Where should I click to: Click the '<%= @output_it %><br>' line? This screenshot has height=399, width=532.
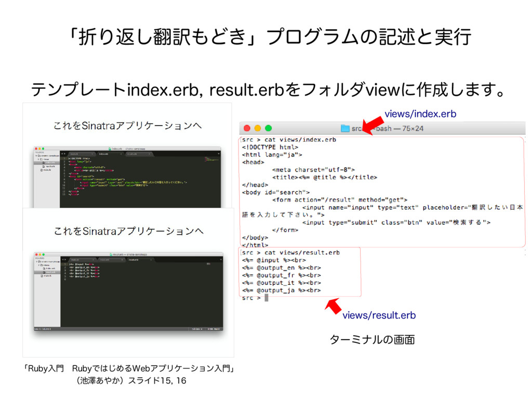[x=282, y=283]
